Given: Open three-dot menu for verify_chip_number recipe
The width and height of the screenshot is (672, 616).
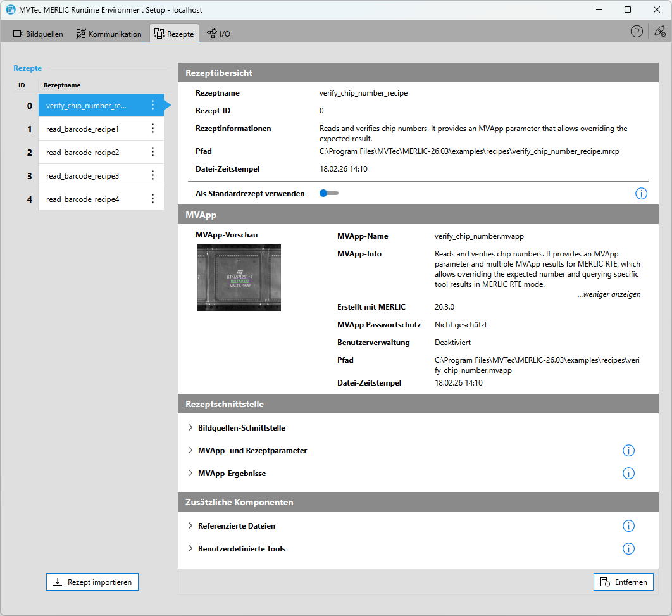Looking at the screenshot, I should [152, 106].
